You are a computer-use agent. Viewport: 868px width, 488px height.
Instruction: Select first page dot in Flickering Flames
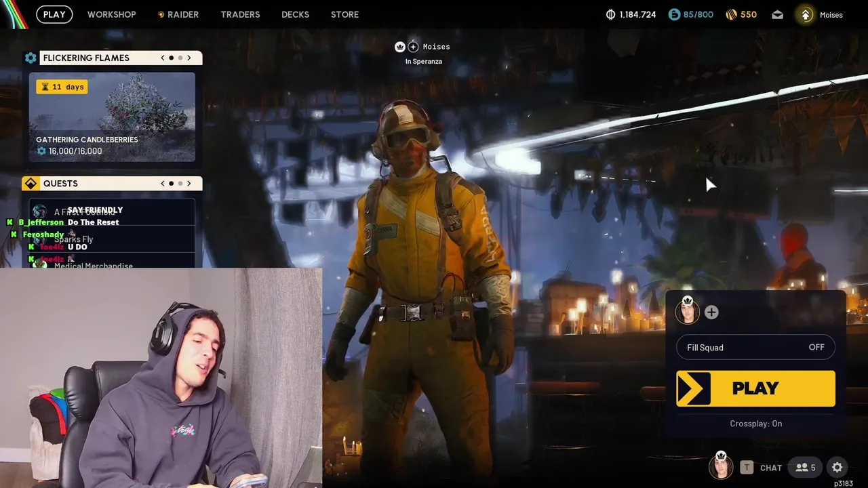coord(171,58)
